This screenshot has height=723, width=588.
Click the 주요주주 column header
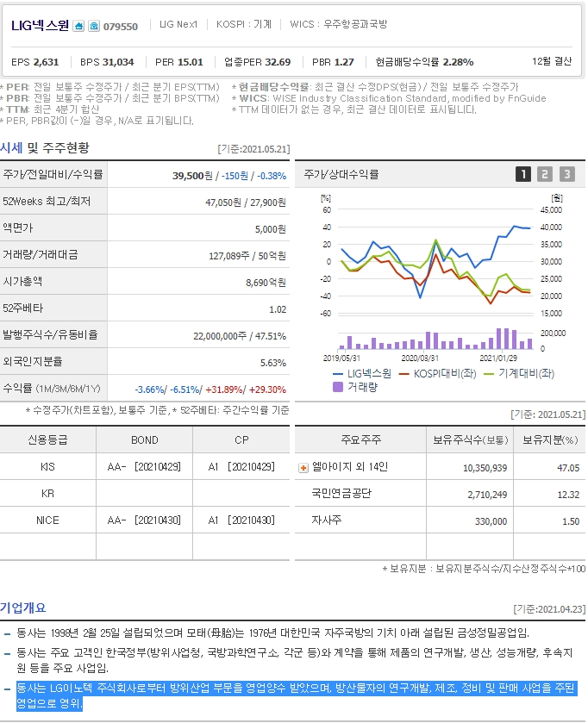[x=360, y=439]
